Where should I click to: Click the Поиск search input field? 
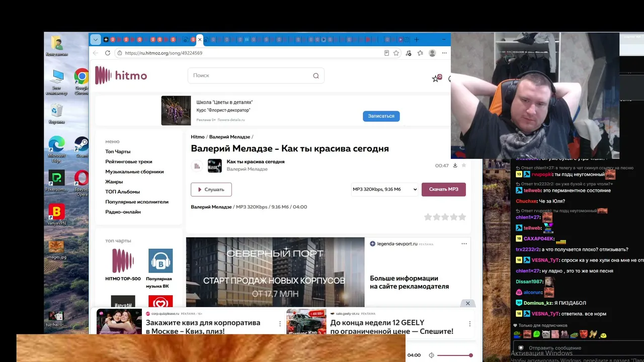(256, 75)
